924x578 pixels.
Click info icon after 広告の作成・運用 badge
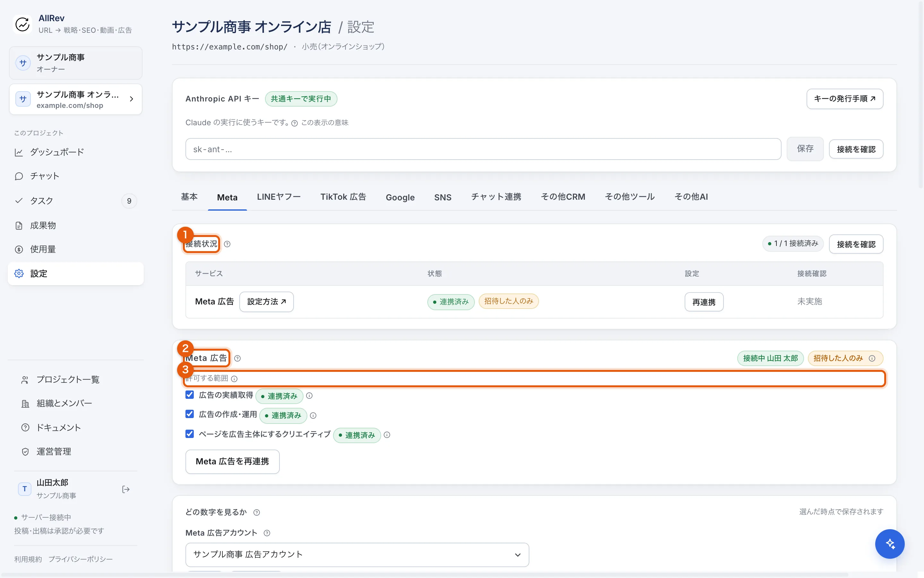coord(313,416)
